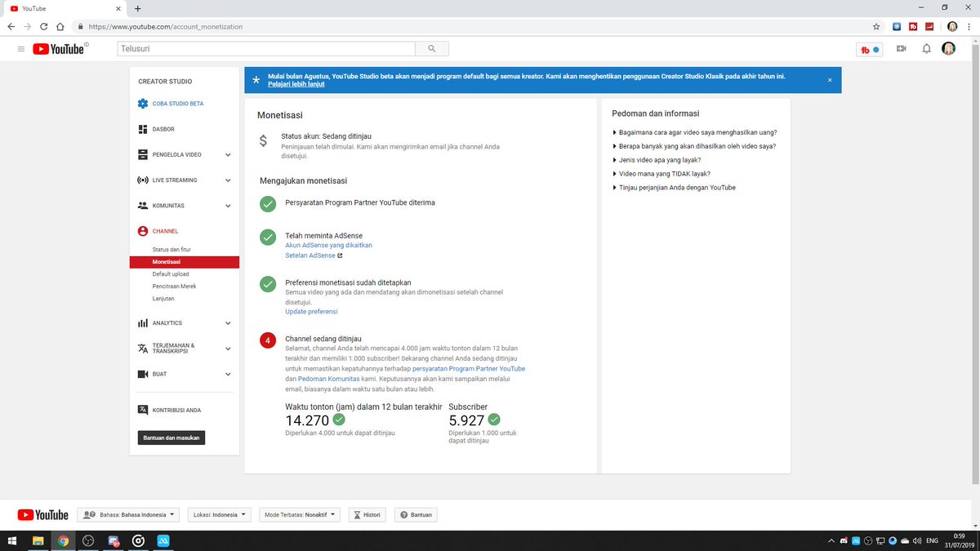Click the Live Streaming broadcast icon
This screenshot has height=551, width=980.
coord(143,180)
